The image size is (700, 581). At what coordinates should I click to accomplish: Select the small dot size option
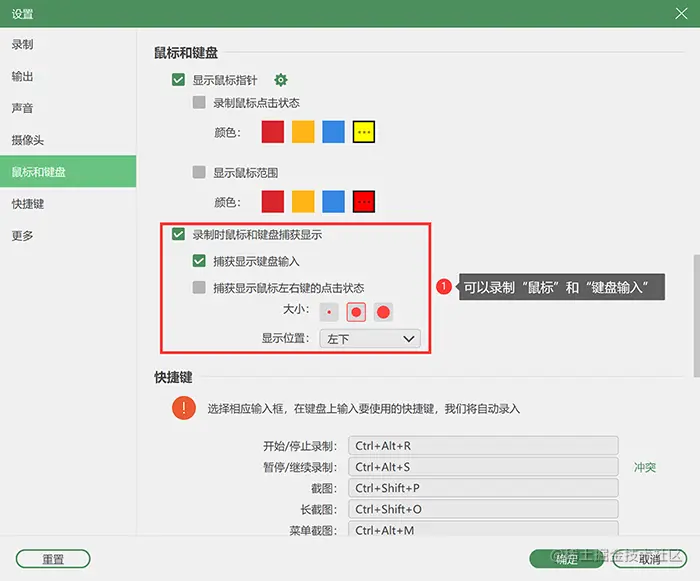329,312
